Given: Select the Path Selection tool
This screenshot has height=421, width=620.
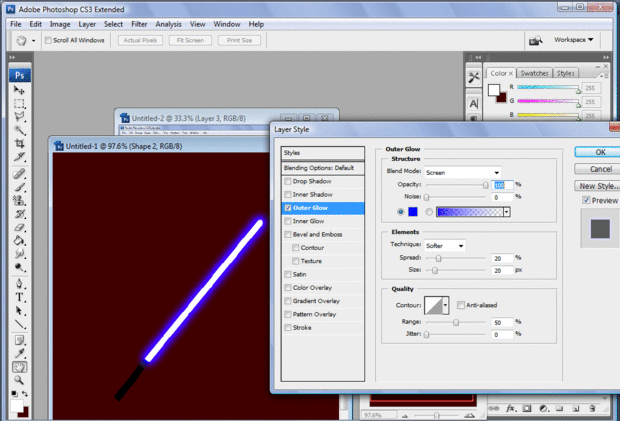Looking at the screenshot, I should 19,311.
